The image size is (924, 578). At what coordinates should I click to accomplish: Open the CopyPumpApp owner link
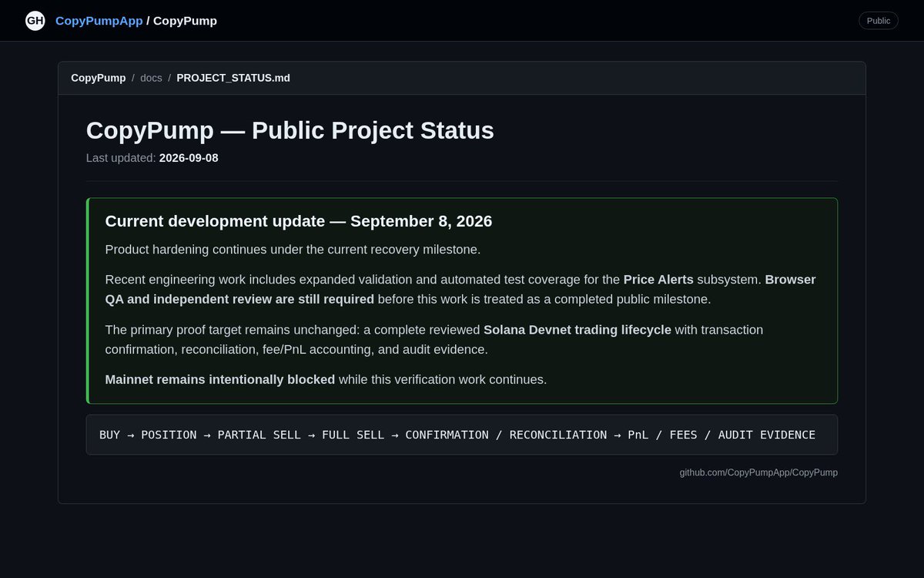click(x=99, y=21)
